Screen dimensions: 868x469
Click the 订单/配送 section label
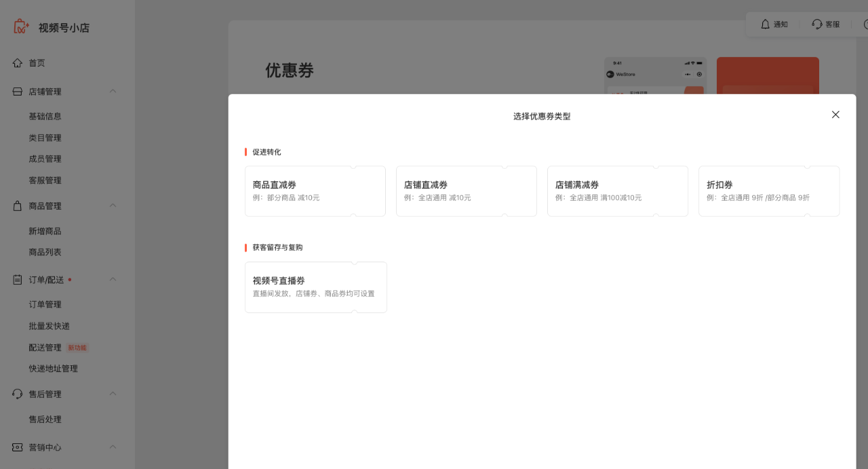tap(46, 279)
